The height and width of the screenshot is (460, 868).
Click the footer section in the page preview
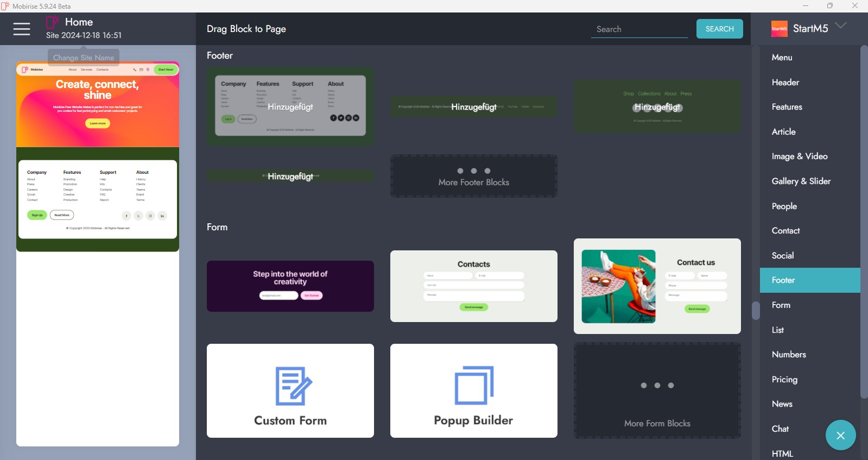(98, 199)
